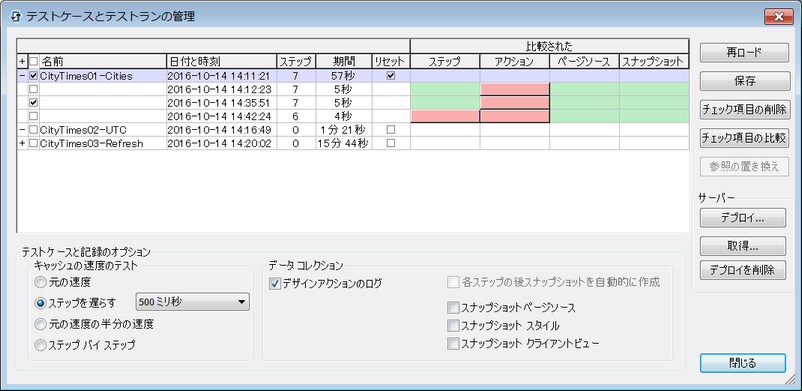This screenshot has width=802, height=391.
Task: Select ステップ バイ ステップ radio option
Action: [40, 345]
